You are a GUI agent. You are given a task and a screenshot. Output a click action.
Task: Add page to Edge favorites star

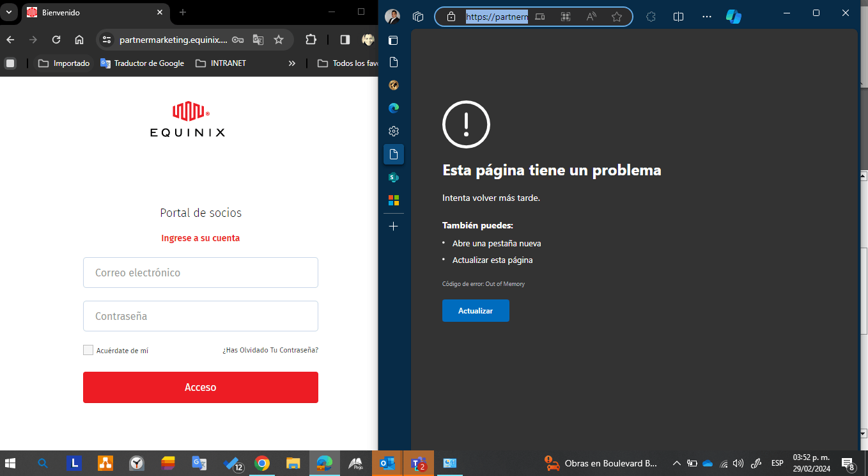(617, 17)
